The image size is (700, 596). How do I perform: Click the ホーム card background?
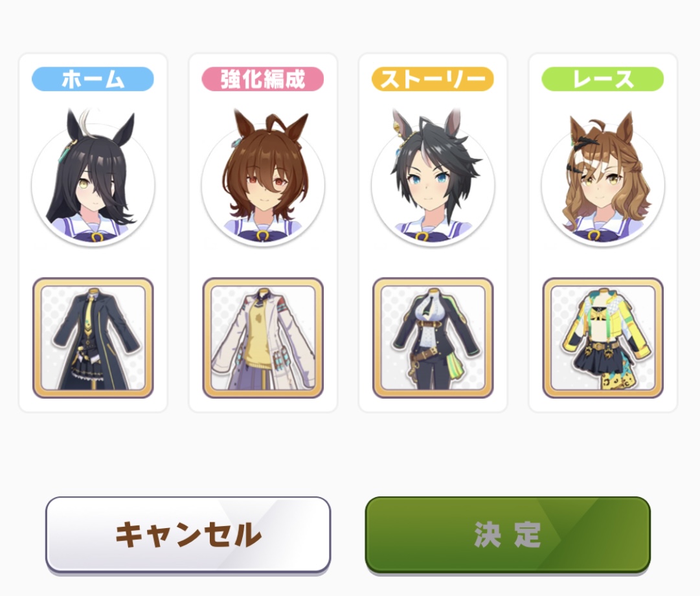click(93, 262)
